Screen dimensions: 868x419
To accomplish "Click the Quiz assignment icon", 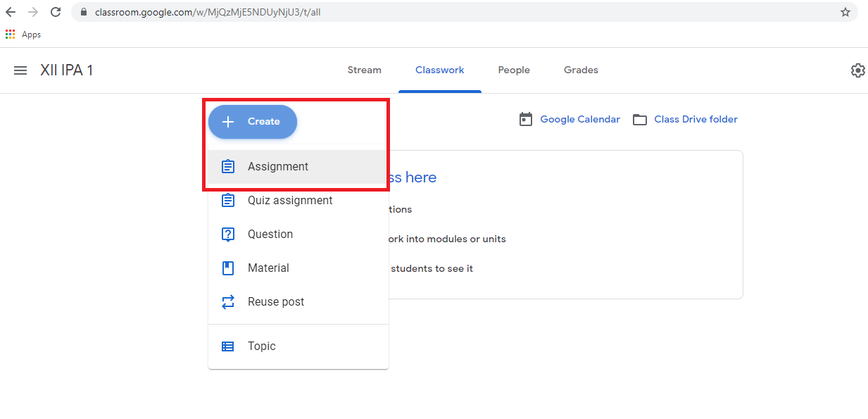I will [x=228, y=201].
